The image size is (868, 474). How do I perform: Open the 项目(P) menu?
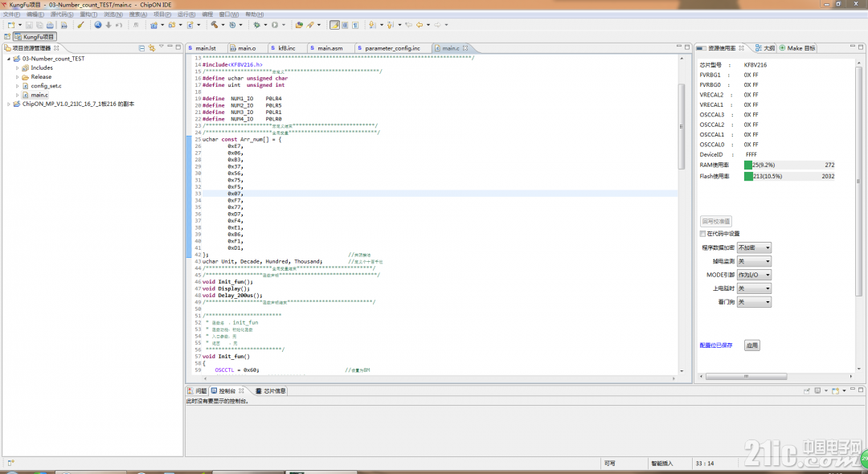[162, 14]
